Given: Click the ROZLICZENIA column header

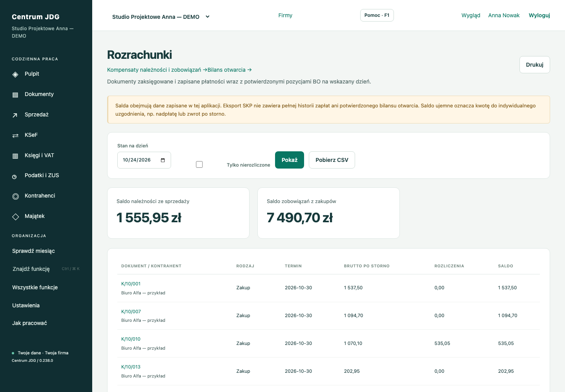Looking at the screenshot, I should pyautogui.click(x=449, y=266).
